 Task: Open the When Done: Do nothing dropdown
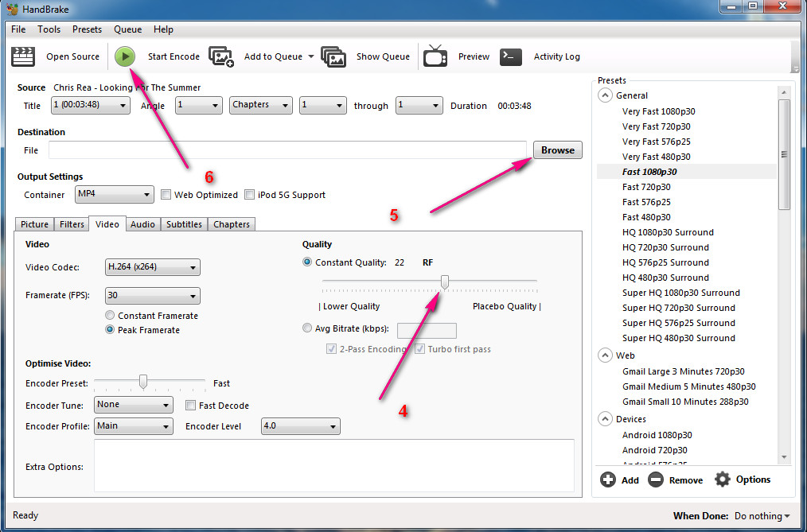(x=762, y=515)
